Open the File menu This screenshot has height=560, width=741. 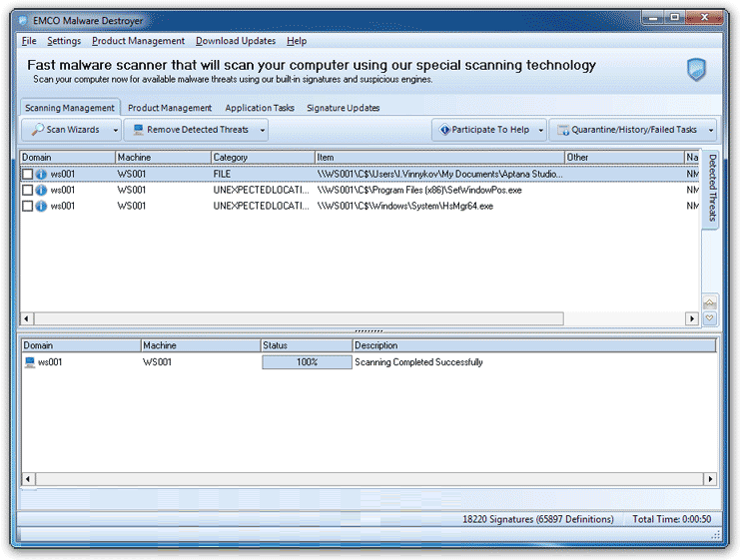(x=29, y=41)
